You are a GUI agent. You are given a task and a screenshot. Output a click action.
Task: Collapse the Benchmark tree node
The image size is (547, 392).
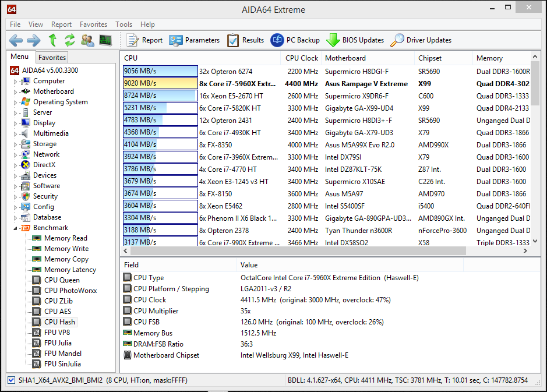15,228
